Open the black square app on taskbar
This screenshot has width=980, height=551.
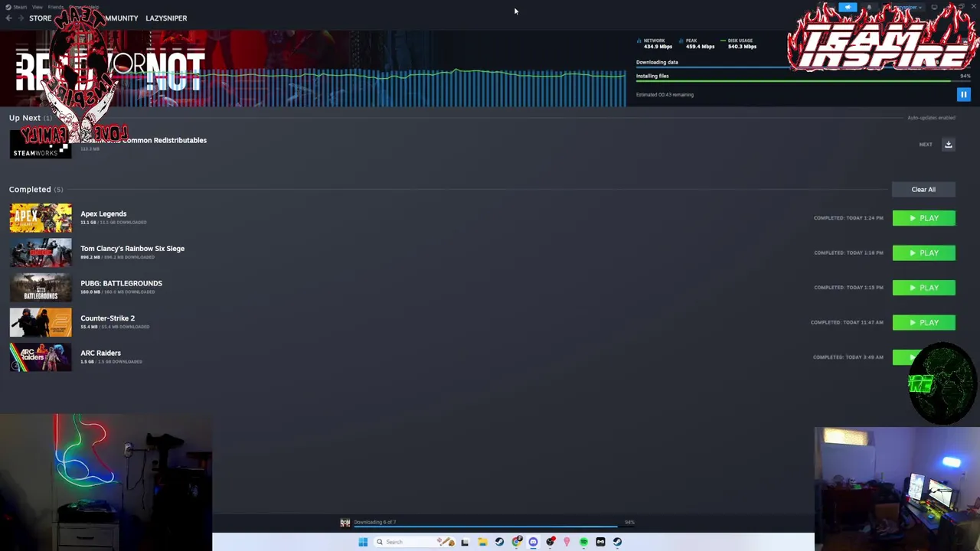[600, 542]
